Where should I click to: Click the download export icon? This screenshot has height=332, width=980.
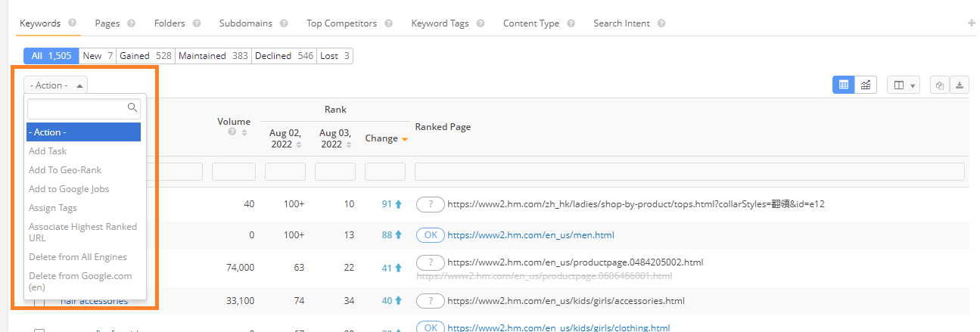point(960,85)
